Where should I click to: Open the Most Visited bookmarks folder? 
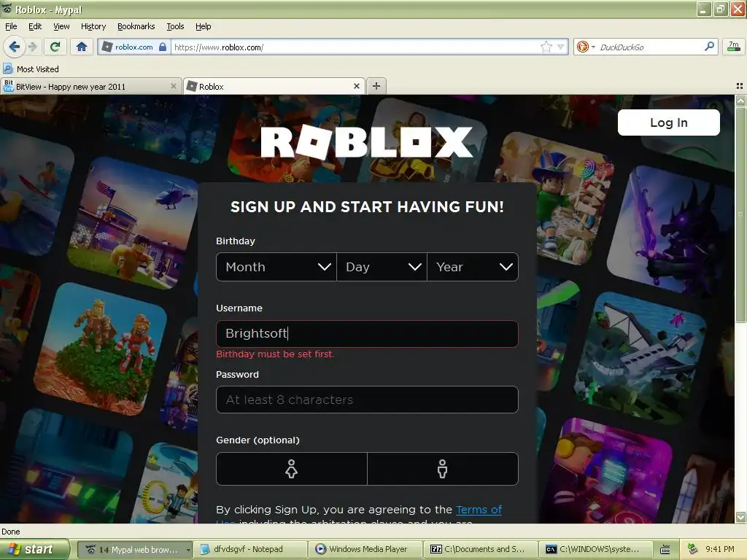point(31,69)
